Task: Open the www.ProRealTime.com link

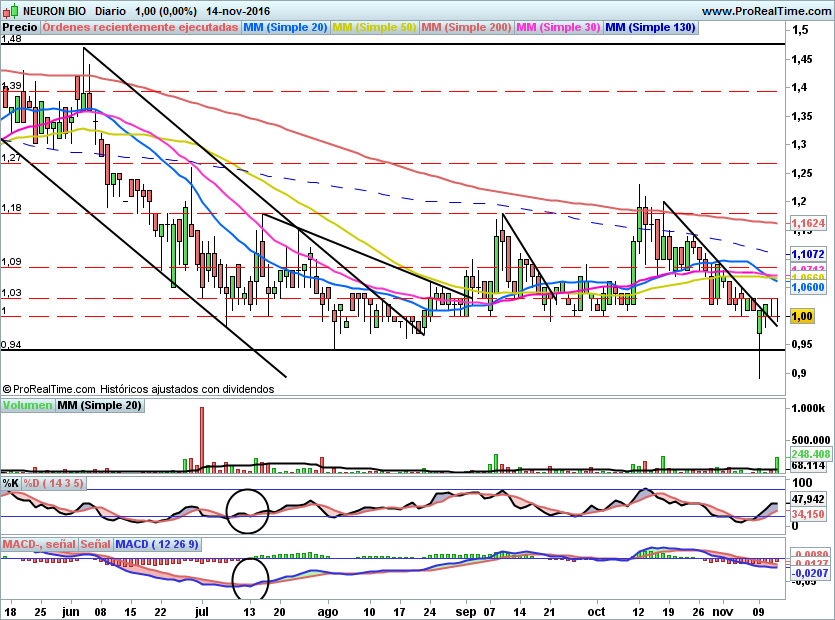Action: [x=766, y=10]
